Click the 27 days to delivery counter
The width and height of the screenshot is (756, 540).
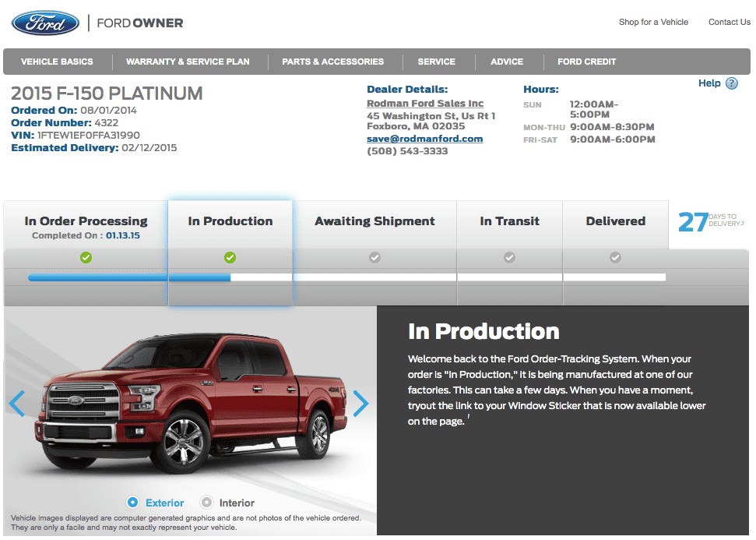click(711, 222)
